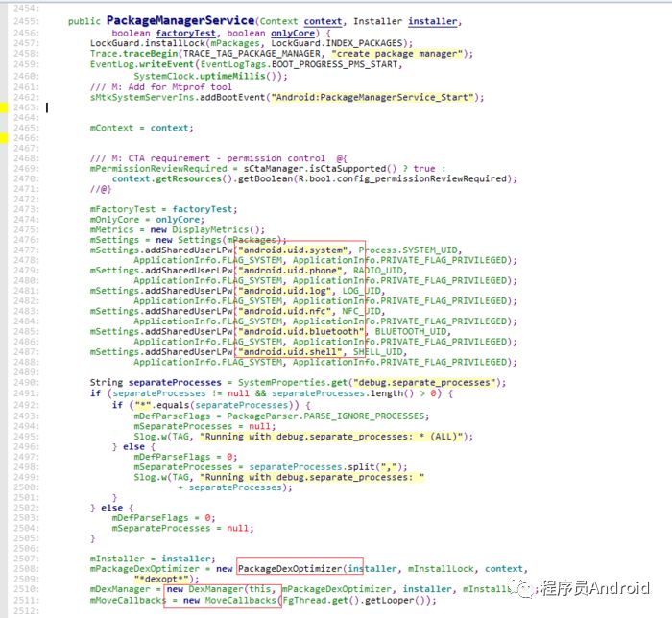
Task: Follow the underlined 'onlyCore' parameter
Action: (293, 33)
